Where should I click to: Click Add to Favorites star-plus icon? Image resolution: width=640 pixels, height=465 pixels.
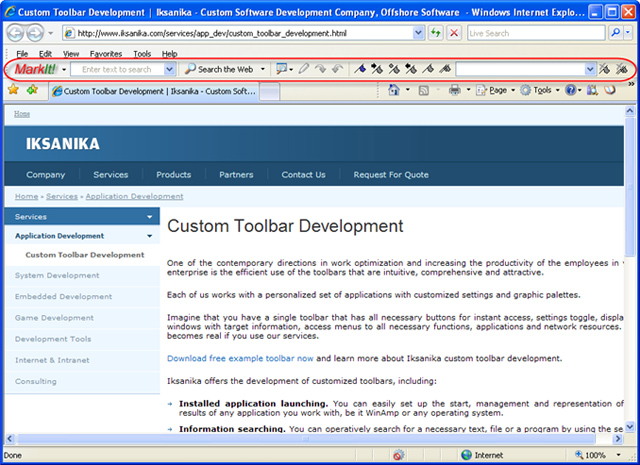point(32,89)
